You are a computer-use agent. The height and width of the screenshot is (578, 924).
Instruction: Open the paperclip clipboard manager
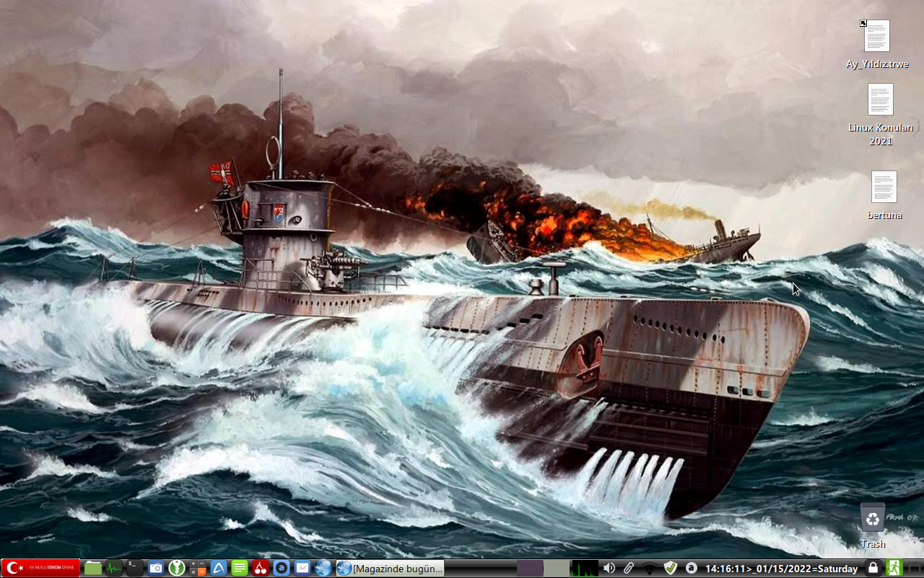629,569
